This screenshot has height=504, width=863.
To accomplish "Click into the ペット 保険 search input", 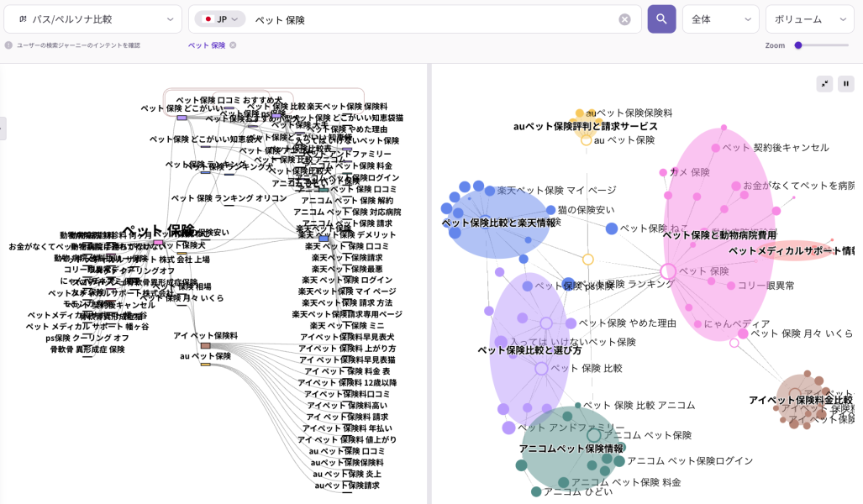I will click(429, 19).
